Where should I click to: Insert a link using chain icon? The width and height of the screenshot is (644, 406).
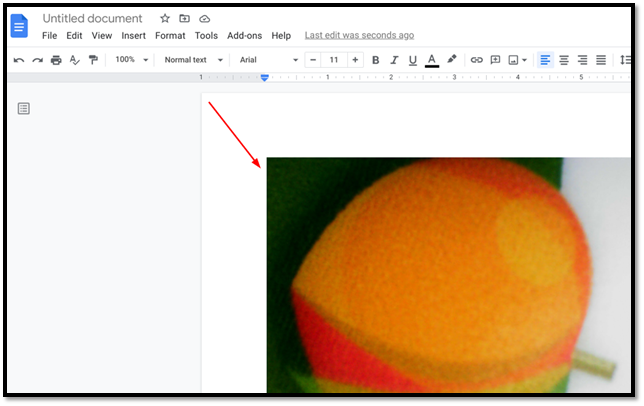click(x=476, y=60)
